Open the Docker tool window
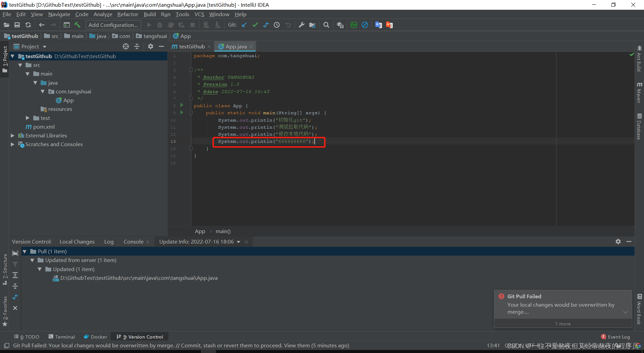The image size is (644, 353). click(96, 337)
